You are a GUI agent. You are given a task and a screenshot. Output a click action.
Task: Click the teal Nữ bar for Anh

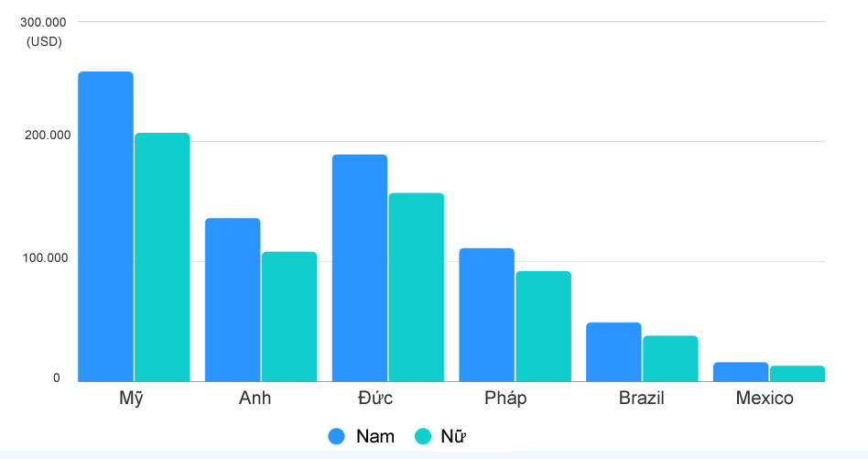(289, 316)
